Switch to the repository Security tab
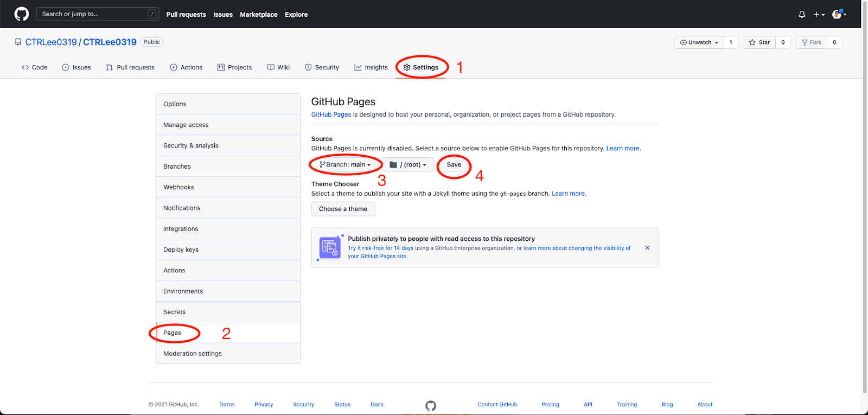The height and width of the screenshot is (415, 868). click(x=322, y=67)
